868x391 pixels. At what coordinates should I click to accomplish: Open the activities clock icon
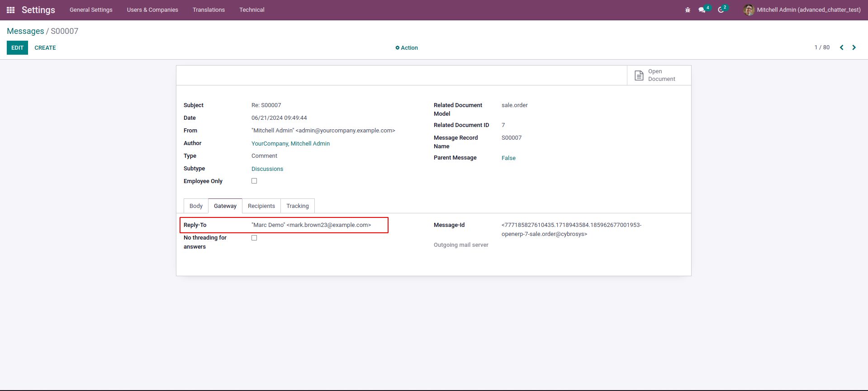tap(721, 10)
